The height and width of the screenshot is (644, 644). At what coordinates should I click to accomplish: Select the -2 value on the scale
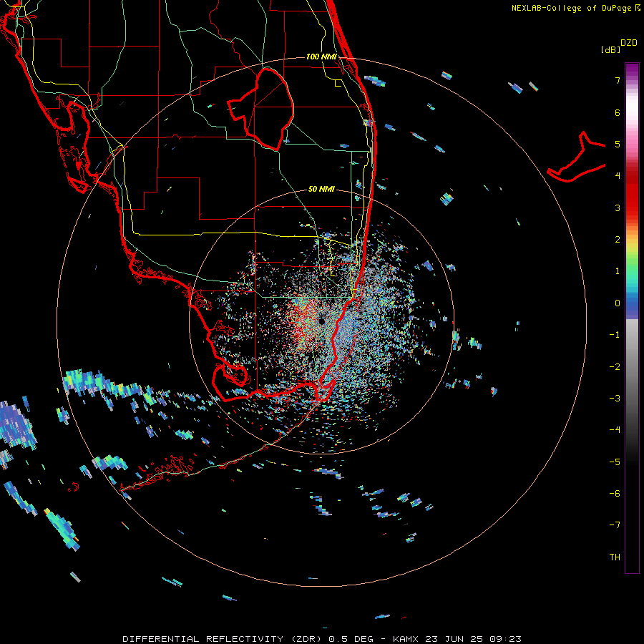tap(615, 367)
